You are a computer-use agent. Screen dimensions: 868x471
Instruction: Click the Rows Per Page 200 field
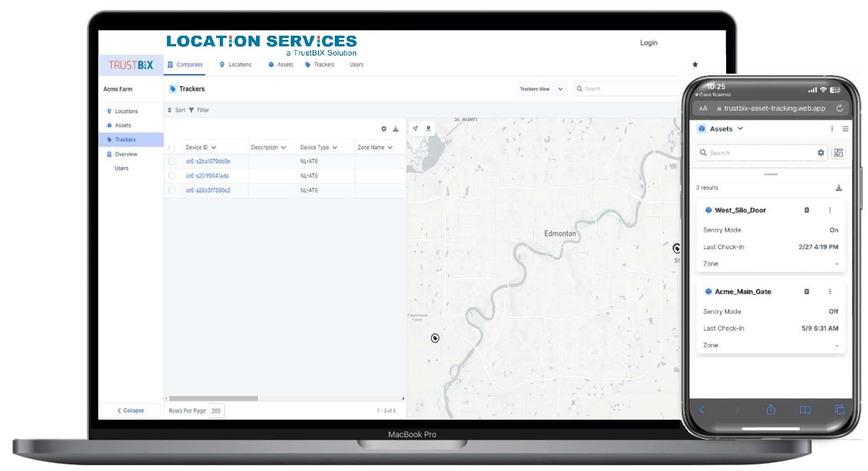coord(217,411)
